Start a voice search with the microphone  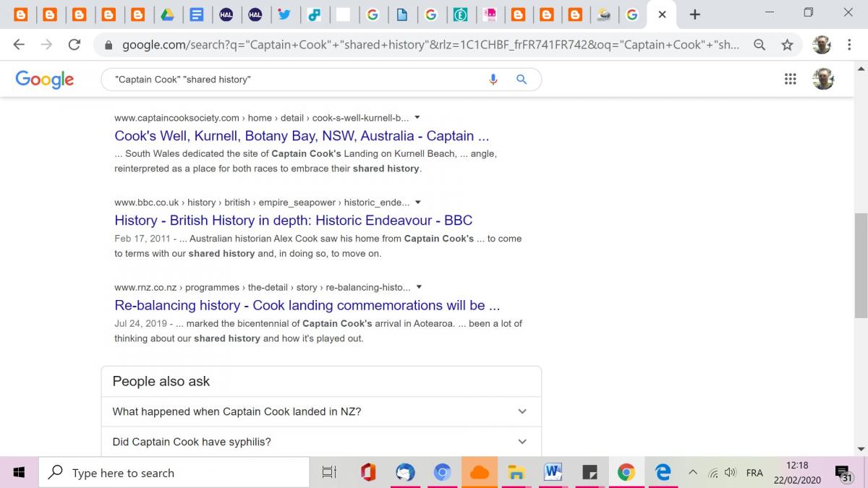pyautogui.click(x=493, y=80)
